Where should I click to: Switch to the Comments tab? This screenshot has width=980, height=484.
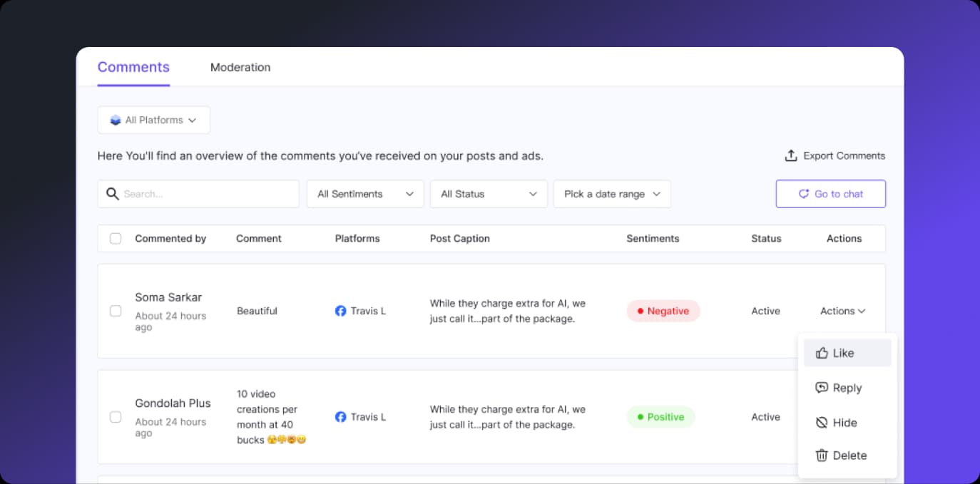click(x=133, y=67)
